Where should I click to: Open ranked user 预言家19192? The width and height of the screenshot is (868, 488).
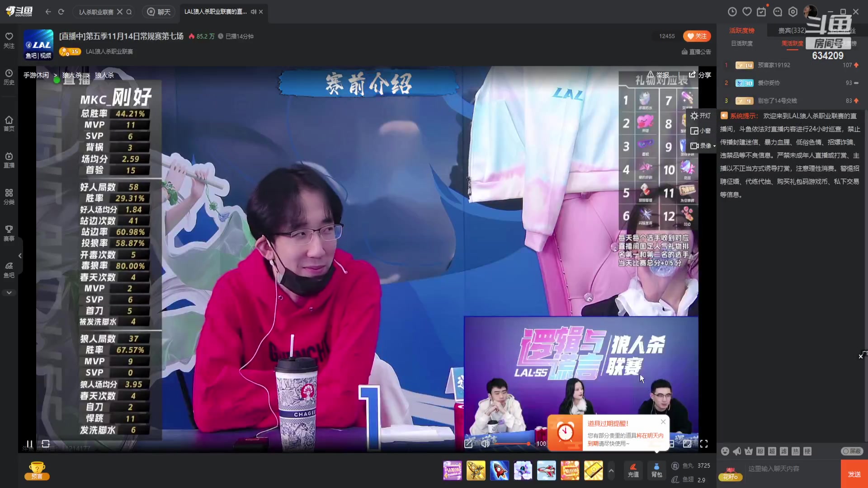[774, 66]
